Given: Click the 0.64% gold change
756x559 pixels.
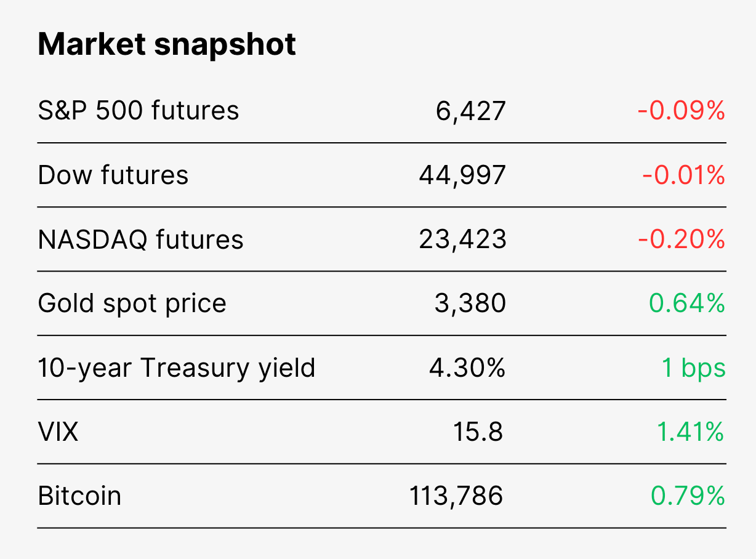Looking at the screenshot, I should [x=687, y=303].
